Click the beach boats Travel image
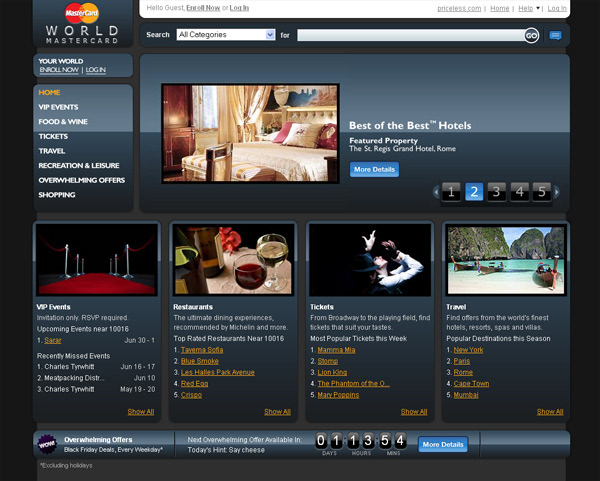 506,260
